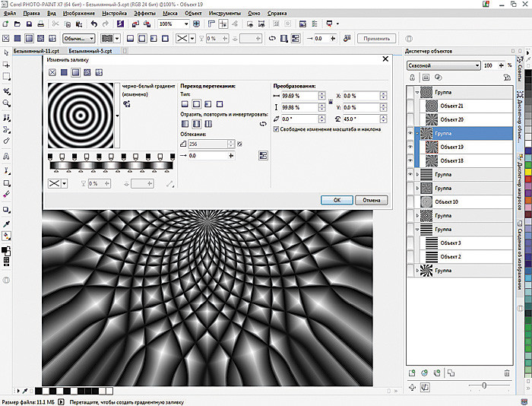Viewport: 532px width, 406px height.
Task: Click the Save floppy disk icon
Action: [x=29, y=25]
